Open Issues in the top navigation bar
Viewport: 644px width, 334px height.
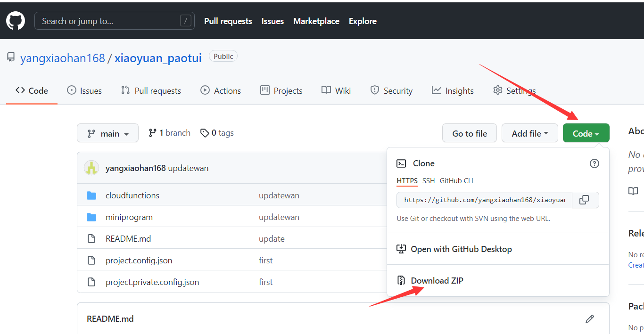pos(272,21)
